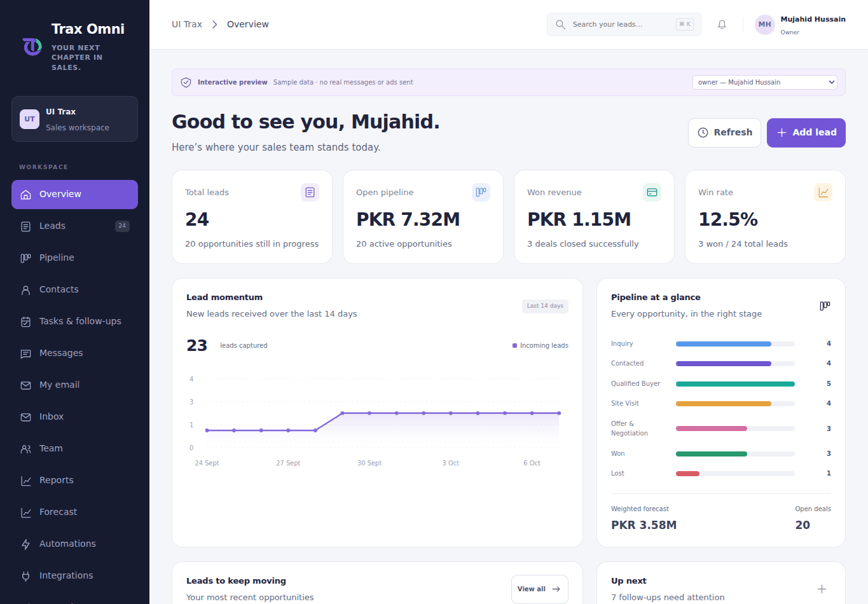
Task: Click the Lost stage progress bar
Action: coord(735,474)
